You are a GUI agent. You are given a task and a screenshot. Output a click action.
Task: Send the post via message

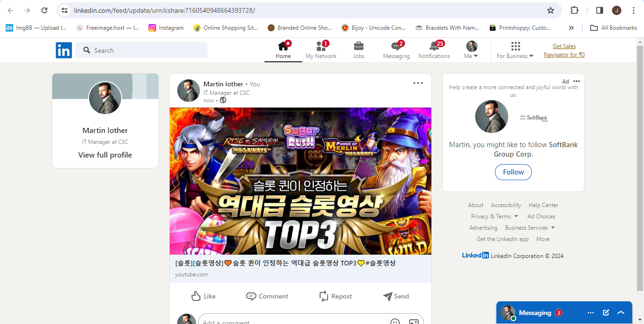396,296
